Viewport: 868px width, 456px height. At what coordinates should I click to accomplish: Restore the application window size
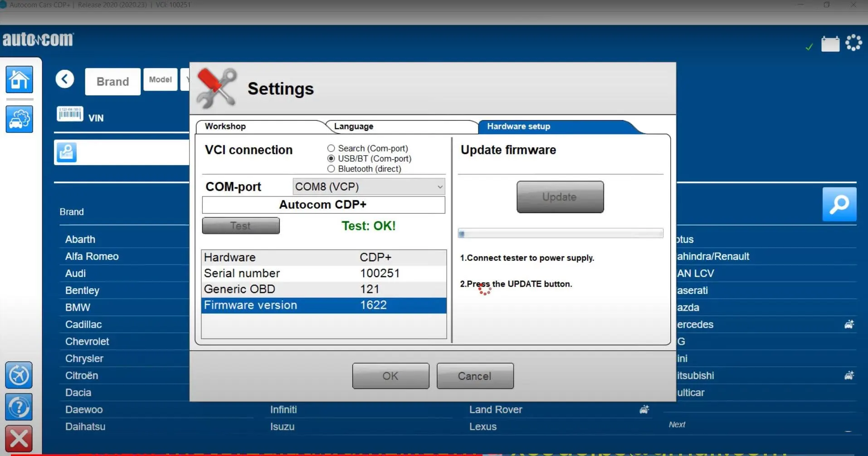(827, 5)
